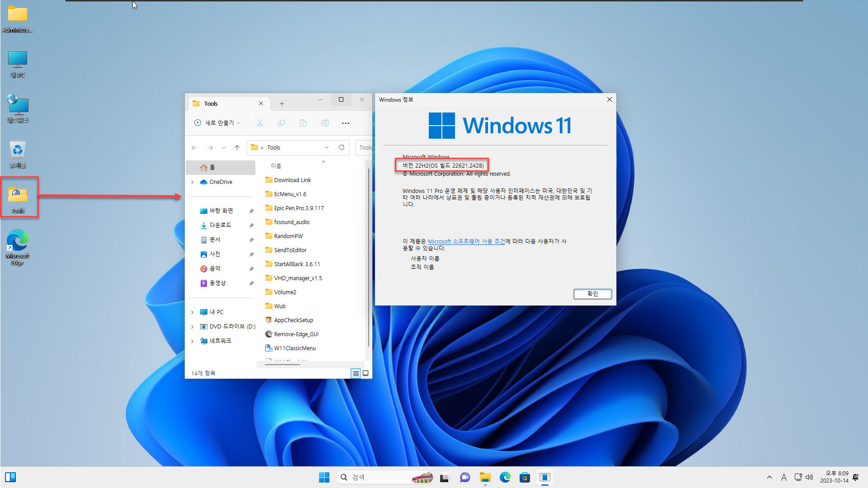Click the Cut scissors icon in Explorer toolbar
Viewport: 868px width, 488px height.
click(259, 123)
